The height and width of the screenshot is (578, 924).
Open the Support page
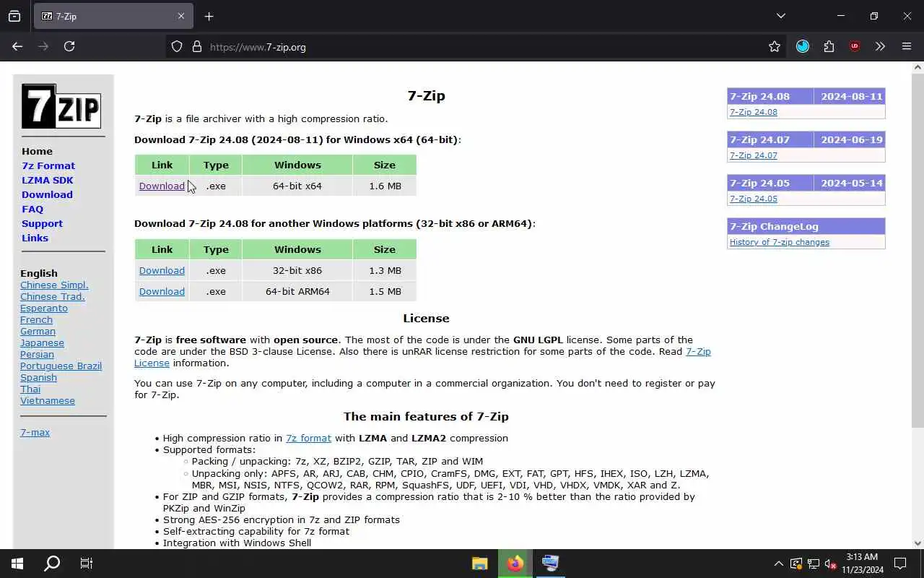[42, 223]
